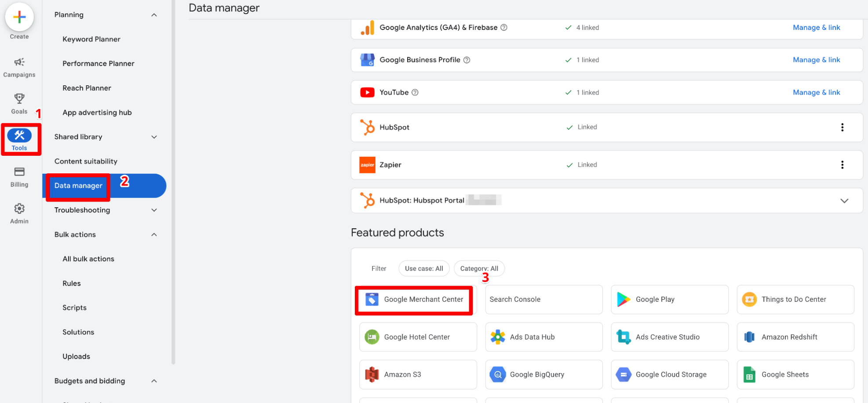Click the Google Analytics bar chart icon
The height and width of the screenshot is (403, 868).
coord(367,28)
